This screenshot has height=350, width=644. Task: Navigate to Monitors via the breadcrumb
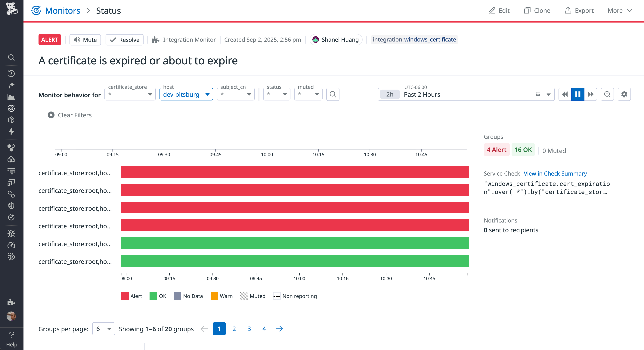63,11
